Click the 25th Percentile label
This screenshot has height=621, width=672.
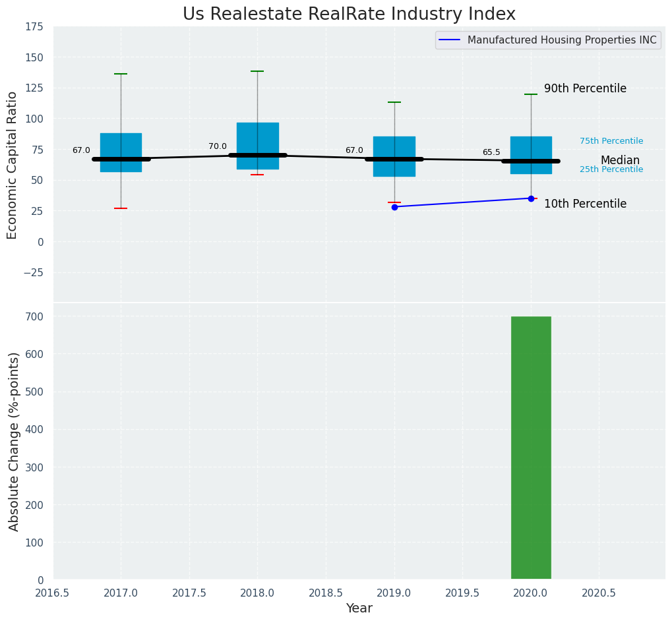point(611,170)
